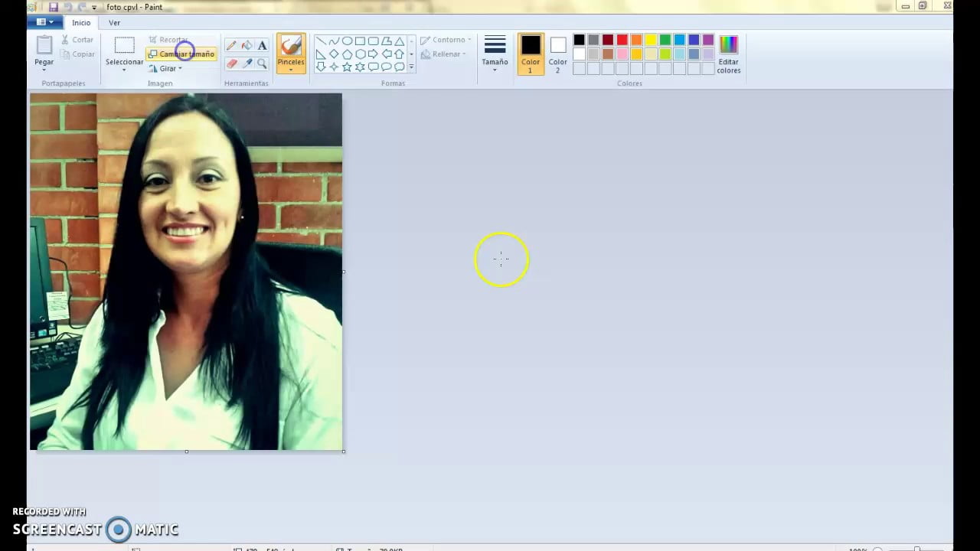Open the blue Paint file menu

click(x=45, y=23)
